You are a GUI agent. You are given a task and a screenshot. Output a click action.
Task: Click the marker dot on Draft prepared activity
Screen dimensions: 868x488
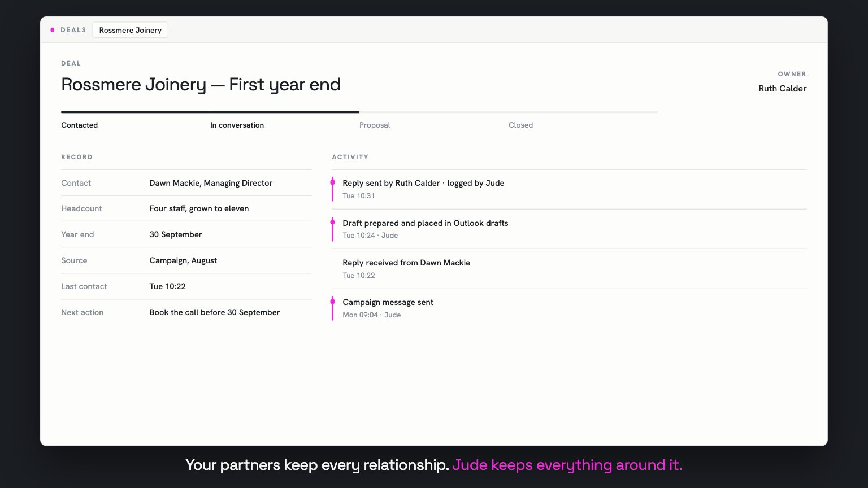(x=332, y=223)
